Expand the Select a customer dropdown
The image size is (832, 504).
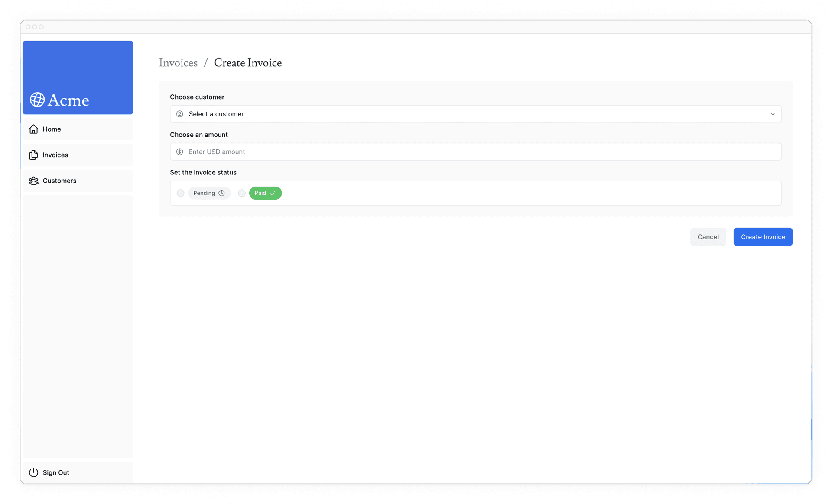475,113
